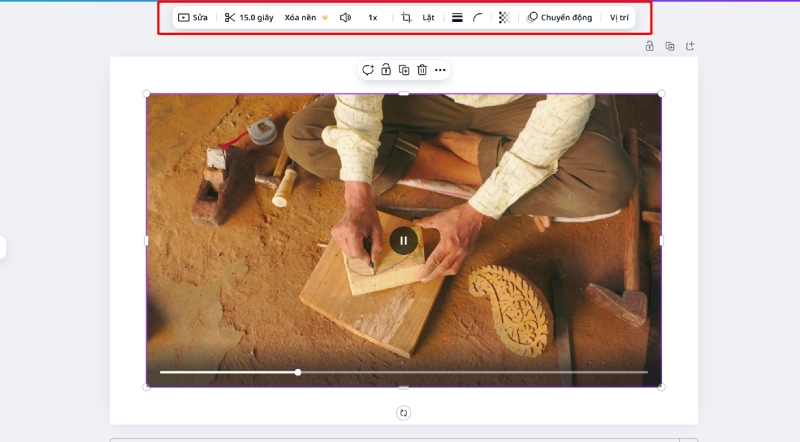Click the comment icon in floating toolbar

coord(368,70)
